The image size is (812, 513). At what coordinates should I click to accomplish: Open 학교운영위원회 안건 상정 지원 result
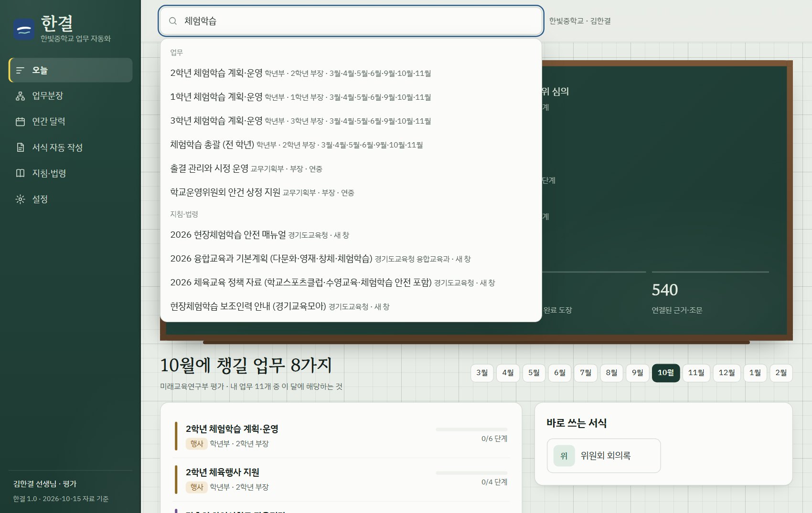point(351,192)
